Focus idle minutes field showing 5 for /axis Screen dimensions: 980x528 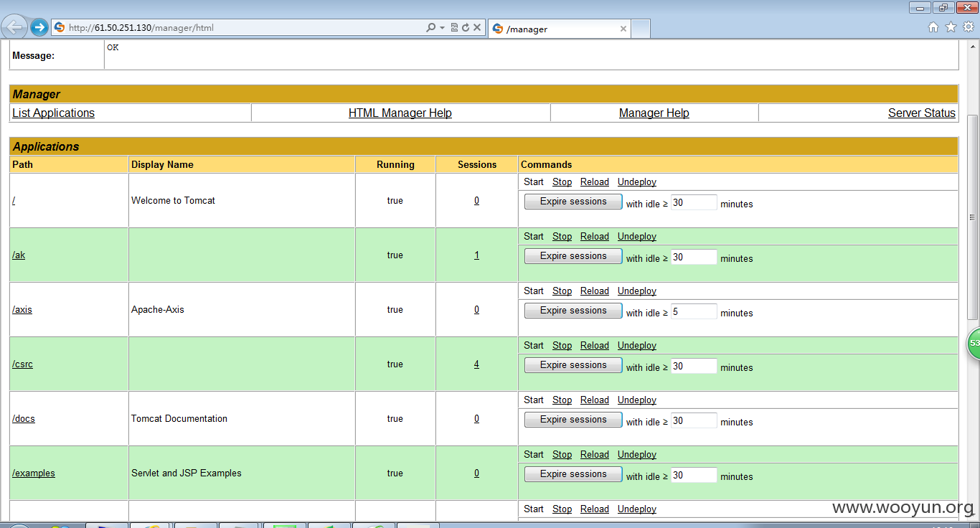pos(694,311)
